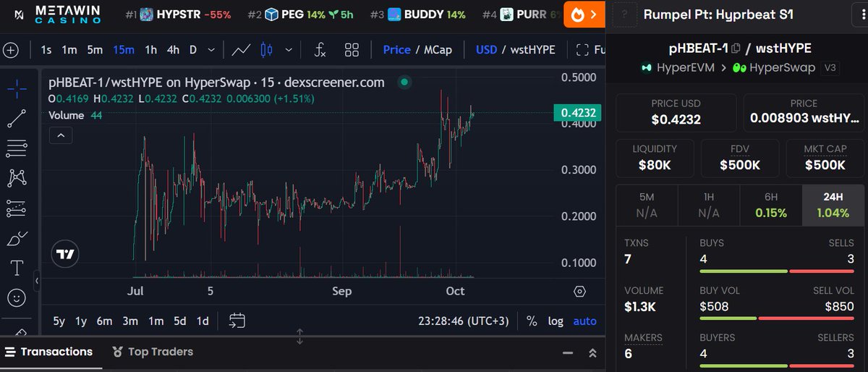Set chart range to 1y
Image resolution: width=868 pixels, height=372 pixels.
81,321
